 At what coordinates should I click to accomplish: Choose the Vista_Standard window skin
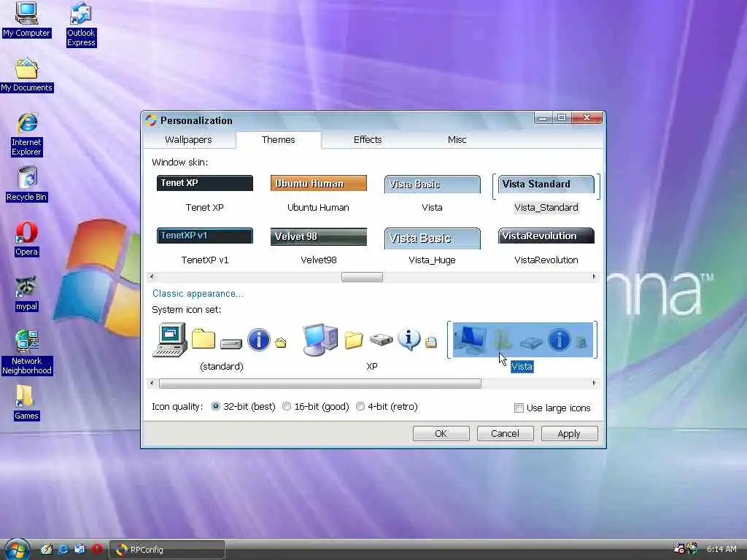click(546, 194)
